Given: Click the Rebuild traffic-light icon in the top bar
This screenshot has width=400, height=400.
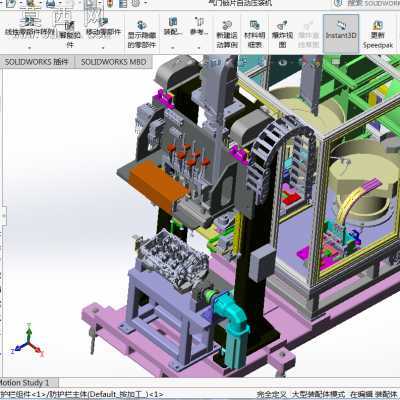Looking at the screenshot, I should (110, 3).
